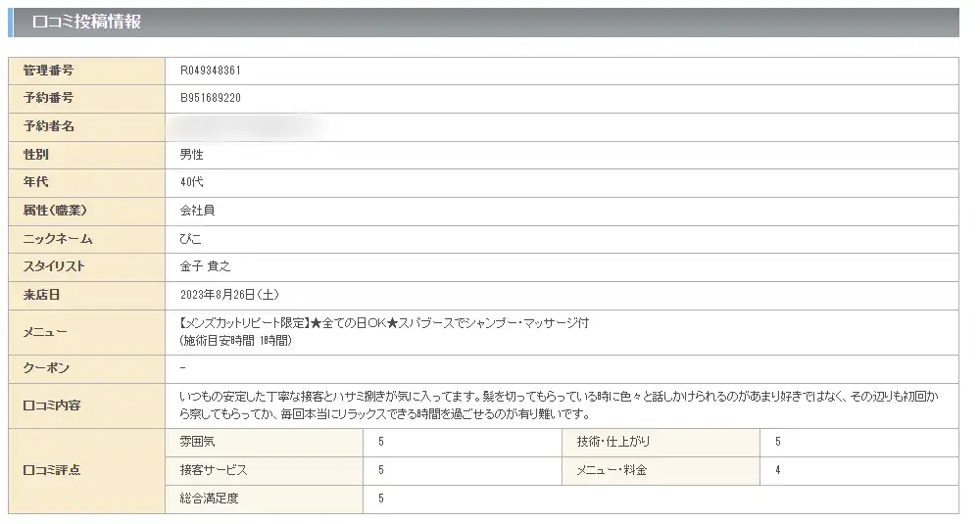Image resolution: width=980 pixels, height=524 pixels.
Task: Click the review text beginning いつもの安定した
Action: pos(559,405)
